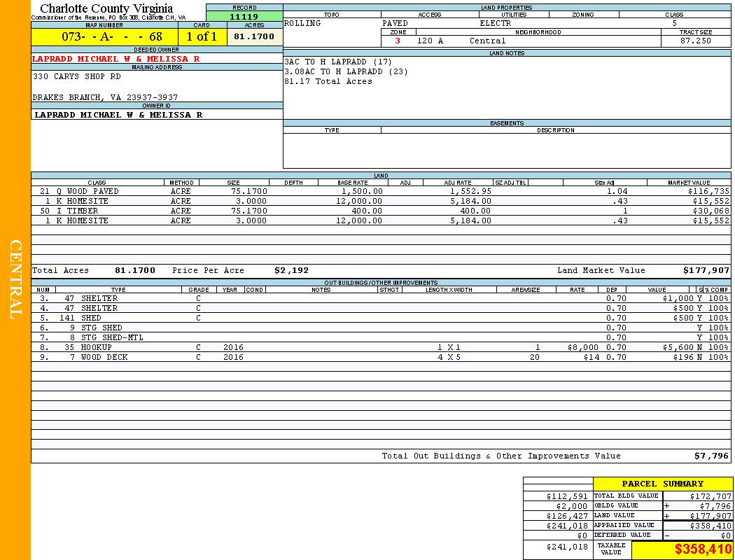Click the Land Market Value $177,907 total
Screen dimensions: 735x560
pos(706,270)
